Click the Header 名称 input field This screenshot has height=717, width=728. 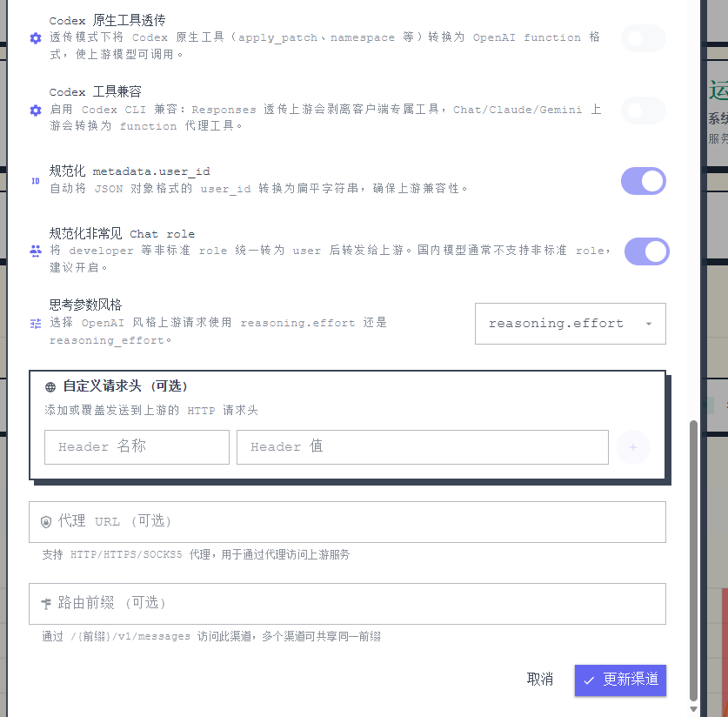tap(137, 447)
